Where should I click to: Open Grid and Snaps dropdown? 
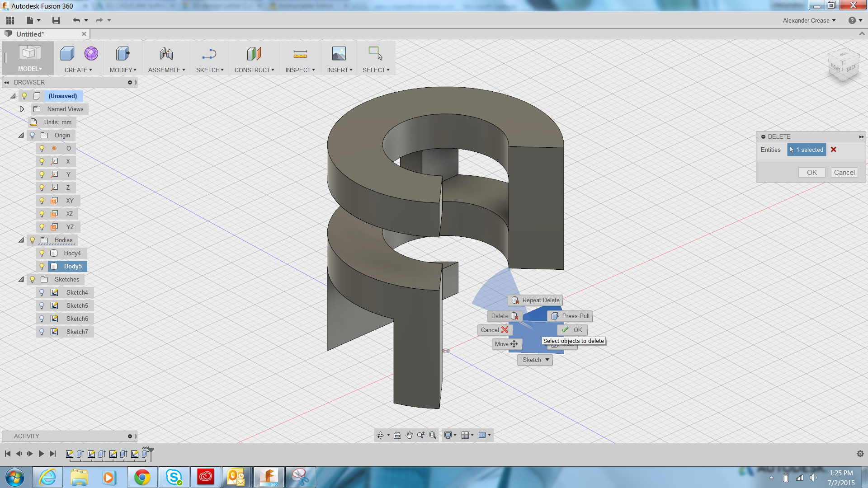467,435
